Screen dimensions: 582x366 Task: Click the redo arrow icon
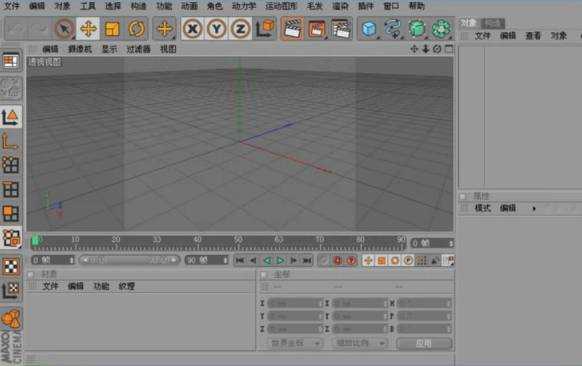click(39, 29)
